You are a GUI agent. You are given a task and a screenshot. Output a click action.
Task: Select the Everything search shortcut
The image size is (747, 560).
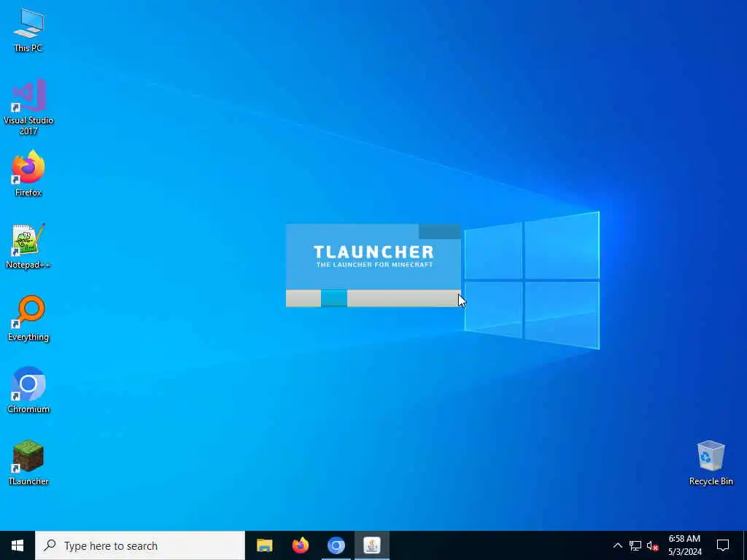point(28,319)
